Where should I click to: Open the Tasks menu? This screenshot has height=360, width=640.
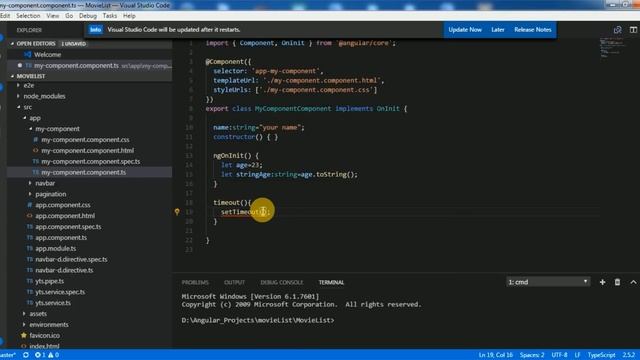coord(110,16)
